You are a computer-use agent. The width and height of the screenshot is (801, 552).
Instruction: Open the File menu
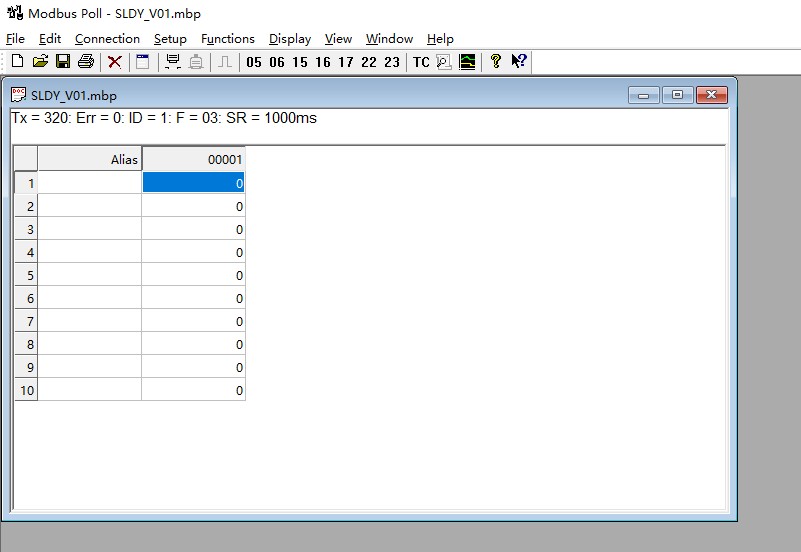click(15, 39)
